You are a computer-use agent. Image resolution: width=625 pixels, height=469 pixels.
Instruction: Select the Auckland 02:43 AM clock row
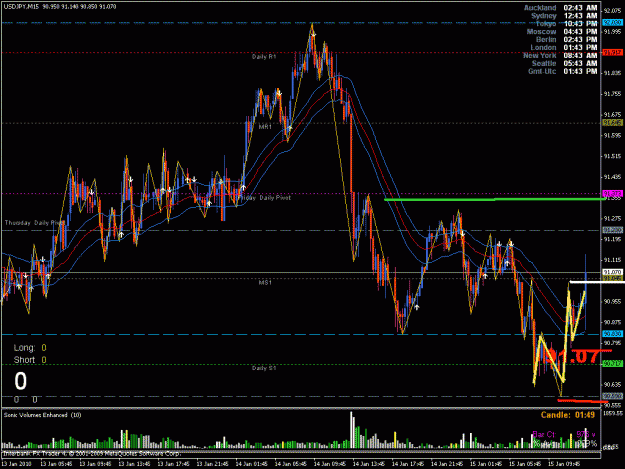(x=560, y=8)
